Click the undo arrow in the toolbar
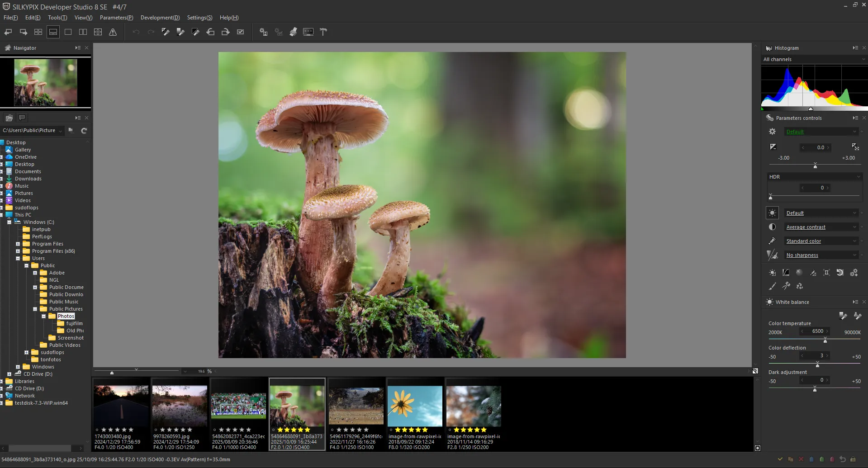868x468 pixels. pyautogui.click(x=136, y=32)
